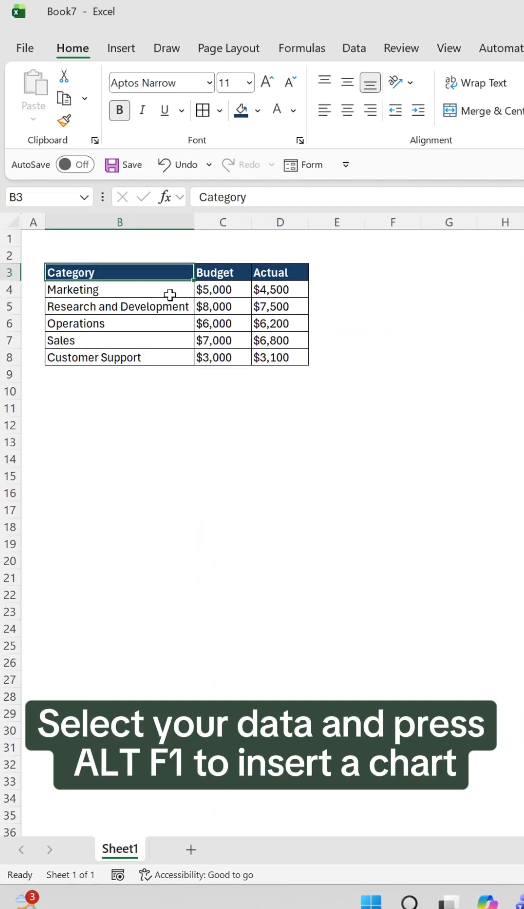
Task: Switch to the Data tab
Action: coord(354,48)
